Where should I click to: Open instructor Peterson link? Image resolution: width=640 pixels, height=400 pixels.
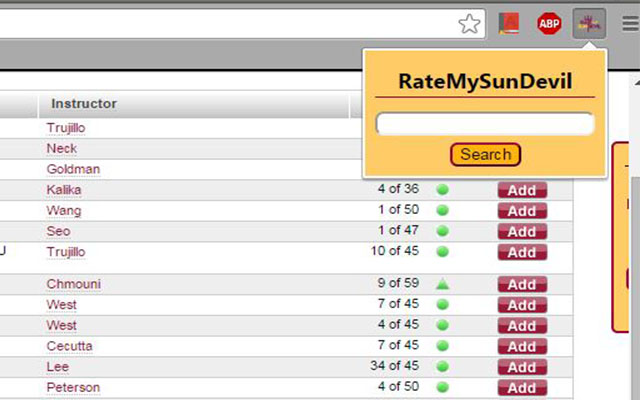73,388
